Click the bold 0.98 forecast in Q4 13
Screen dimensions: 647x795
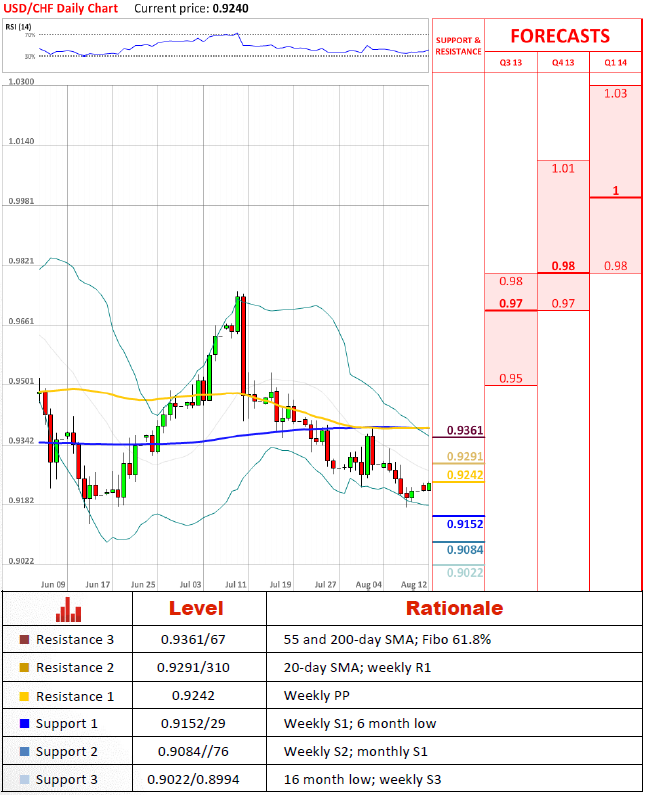[x=563, y=266]
